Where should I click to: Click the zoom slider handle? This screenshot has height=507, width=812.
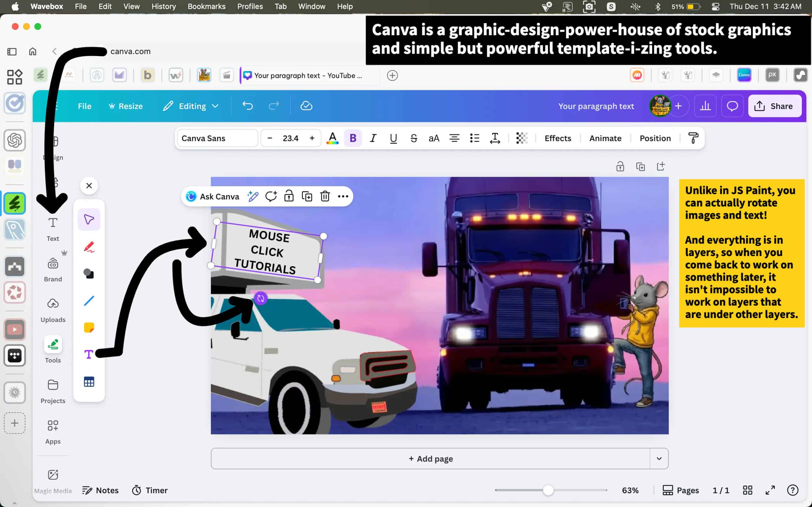548,490
